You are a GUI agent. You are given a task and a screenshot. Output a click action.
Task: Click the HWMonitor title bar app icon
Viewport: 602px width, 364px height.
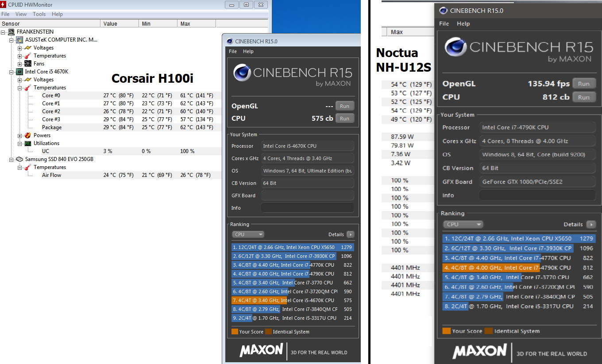coord(4,4)
